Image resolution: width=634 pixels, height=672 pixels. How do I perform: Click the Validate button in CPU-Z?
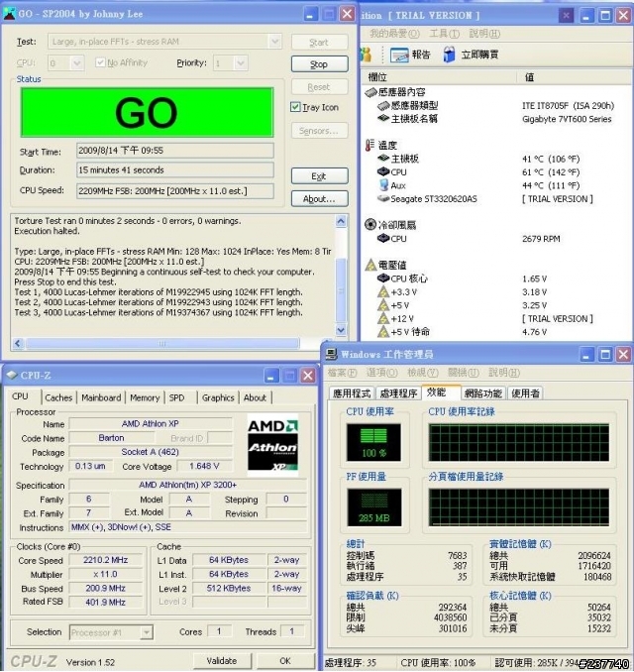[x=222, y=661]
